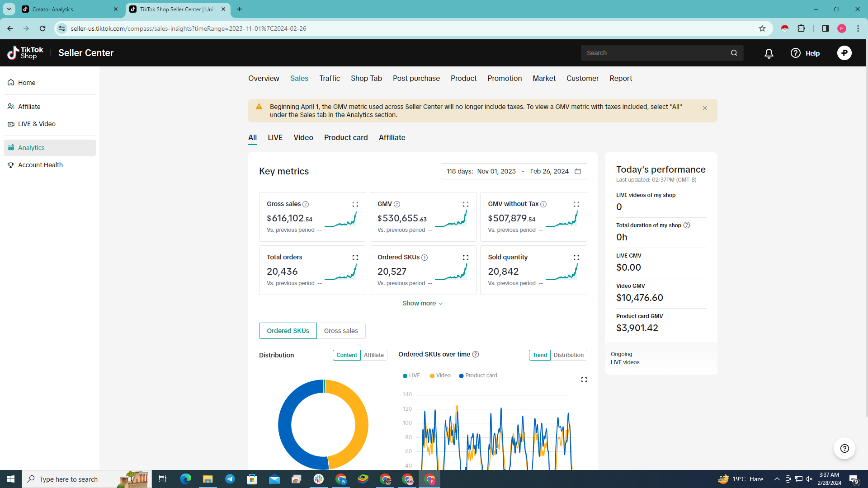Click info icon beside Total duration of my shop
Viewport: 868px width, 488px height.
(x=687, y=225)
